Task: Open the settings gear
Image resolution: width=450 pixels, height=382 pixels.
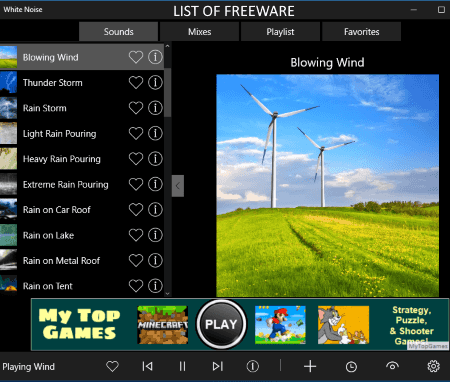Action: tap(433, 366)
